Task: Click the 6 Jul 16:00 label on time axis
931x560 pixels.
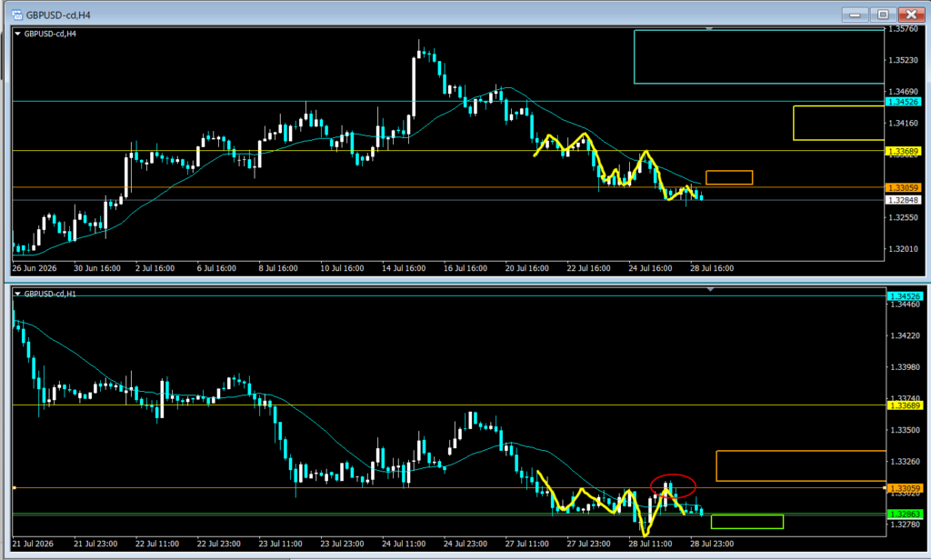Action: pos(216,268)
